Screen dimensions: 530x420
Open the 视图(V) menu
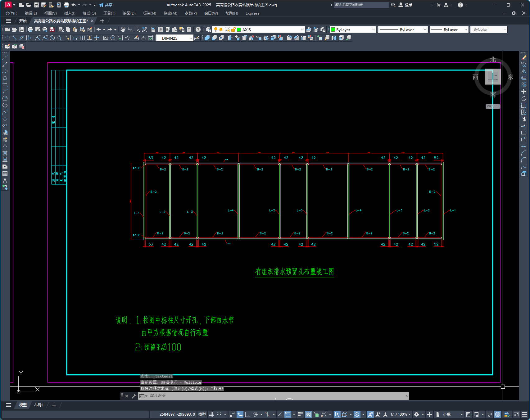pos(50,13)
